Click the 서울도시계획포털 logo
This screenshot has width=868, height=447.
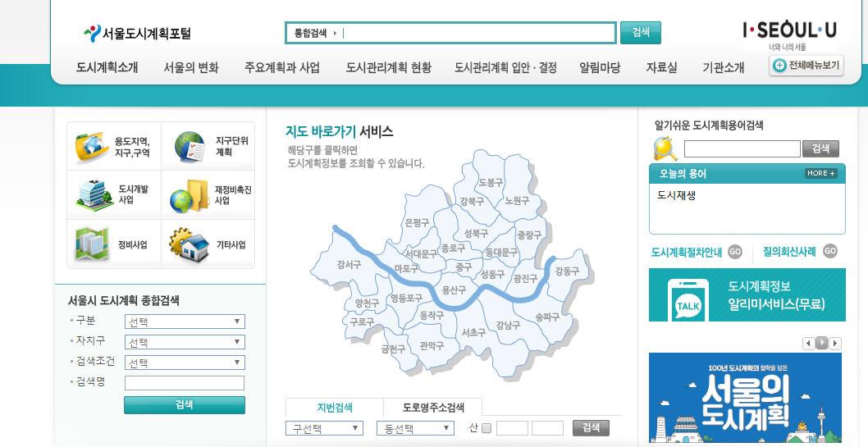(x=138, y=33)
